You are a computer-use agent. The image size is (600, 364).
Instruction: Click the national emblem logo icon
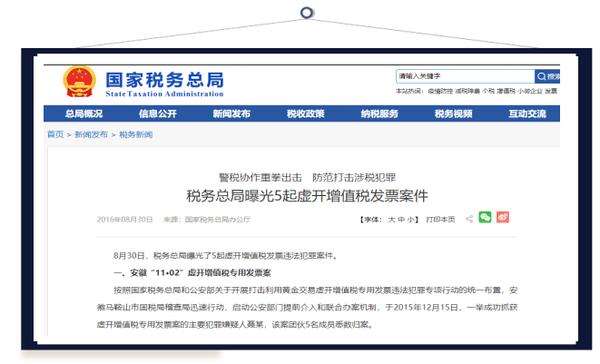pos(78,82)
